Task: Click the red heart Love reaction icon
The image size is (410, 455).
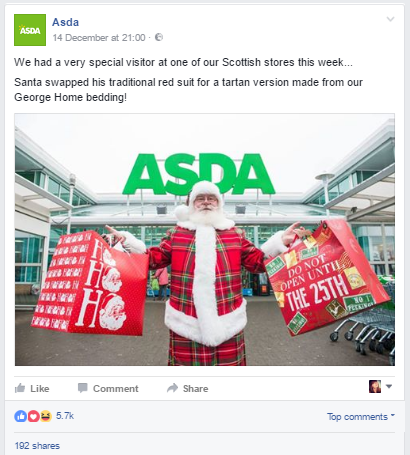Action: [33, 416]
